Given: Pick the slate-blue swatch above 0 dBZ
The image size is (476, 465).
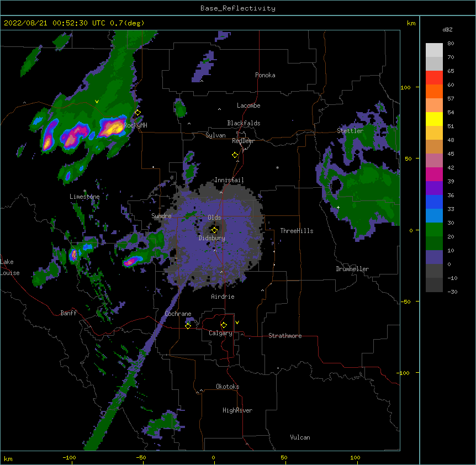Looking at the screenshot, I should (x=434, y=257).
